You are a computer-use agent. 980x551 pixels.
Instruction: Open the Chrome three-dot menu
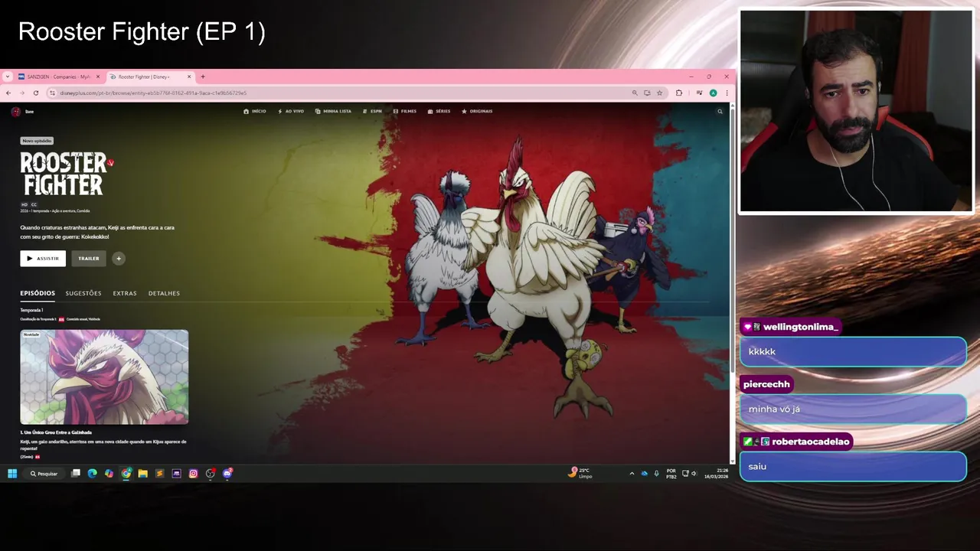pyautogui.click(x=727, y=93)
